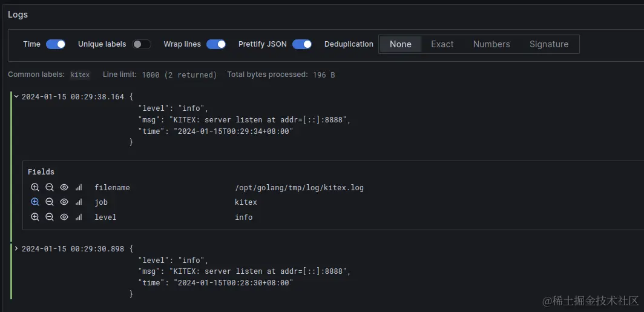Screen dimensions: 644x312
Task: Click zoom-in filter icon for filename field
Action: coord(35,188)
